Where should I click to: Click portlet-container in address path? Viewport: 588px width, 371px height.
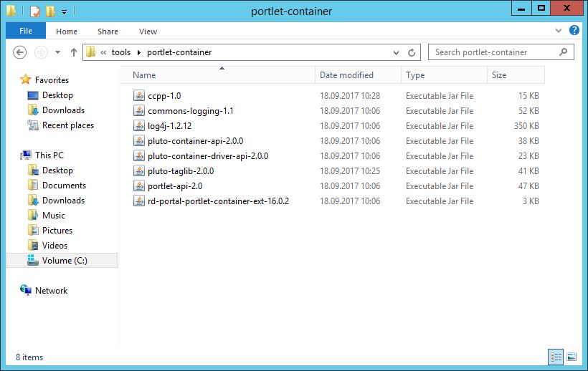point(179,52)
